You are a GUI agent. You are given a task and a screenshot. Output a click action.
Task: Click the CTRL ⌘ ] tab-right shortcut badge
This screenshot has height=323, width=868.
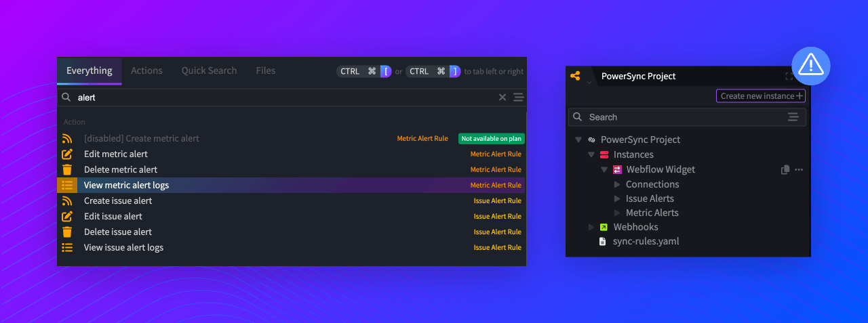[433, 71]
